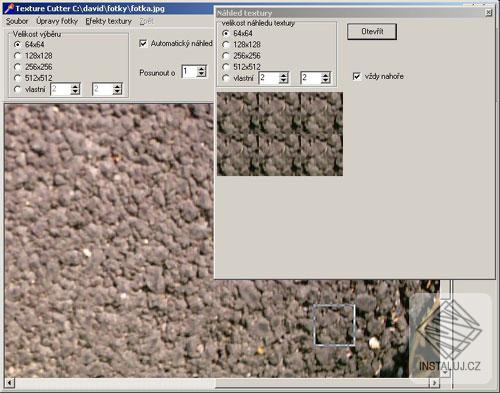Click the tiled texture preview image
The width and height of the screenshot is (500, 393).
click(280, 134)
